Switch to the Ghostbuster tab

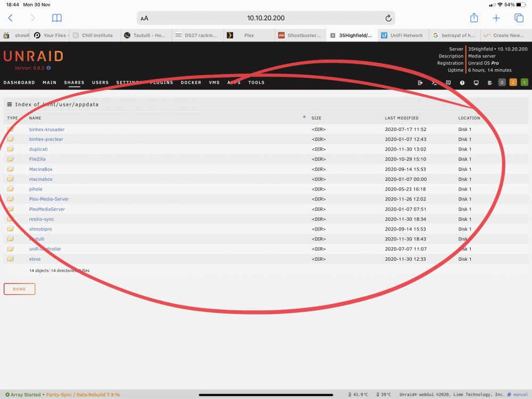[301, 35]
